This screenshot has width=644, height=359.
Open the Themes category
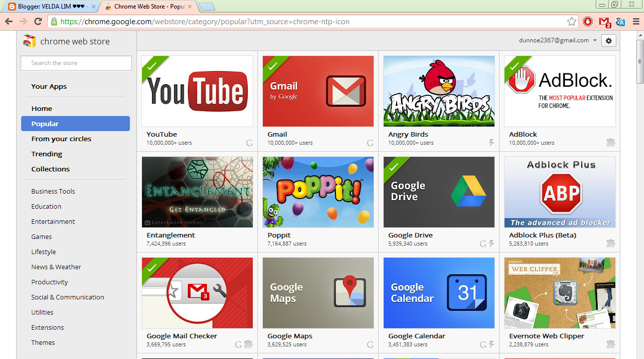(43, 342)
